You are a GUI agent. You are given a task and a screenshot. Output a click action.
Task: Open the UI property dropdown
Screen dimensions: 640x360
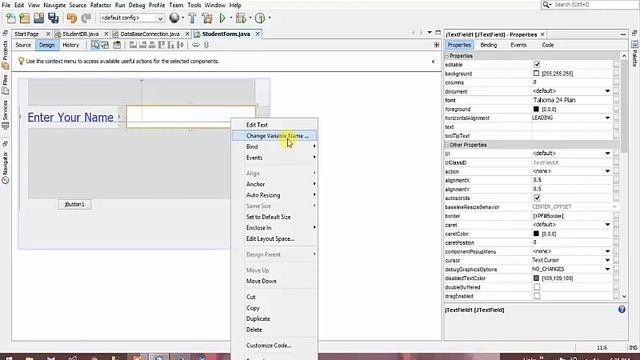[x=607, y=153]
